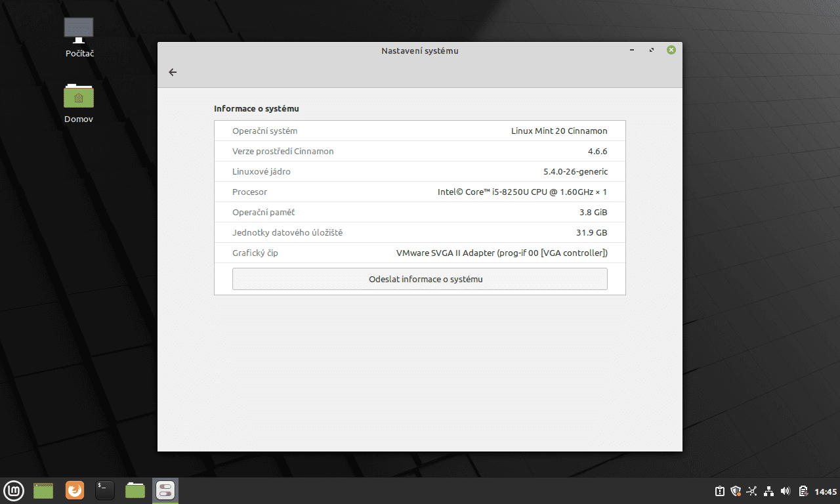Viewport: 840px width, 504px height.
Task: Open the system reports clipboard tray icon
Action: click(x=719, y=490)
